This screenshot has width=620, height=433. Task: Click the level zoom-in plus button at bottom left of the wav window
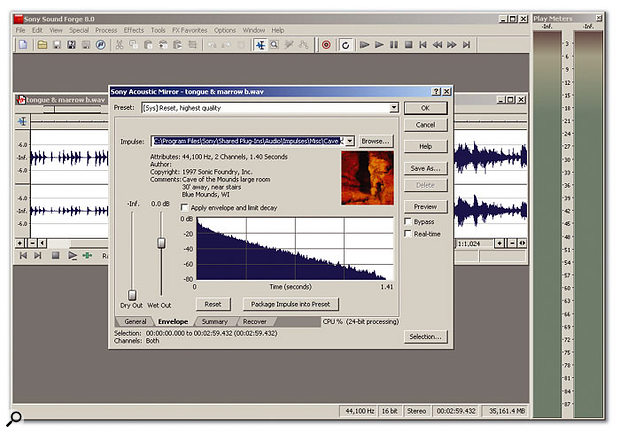20,243
